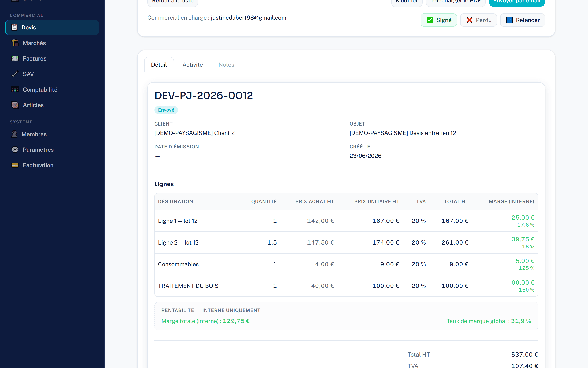Click the Devis clipboard icon in sidebar
588x368 pixels.
coord(14,27)
